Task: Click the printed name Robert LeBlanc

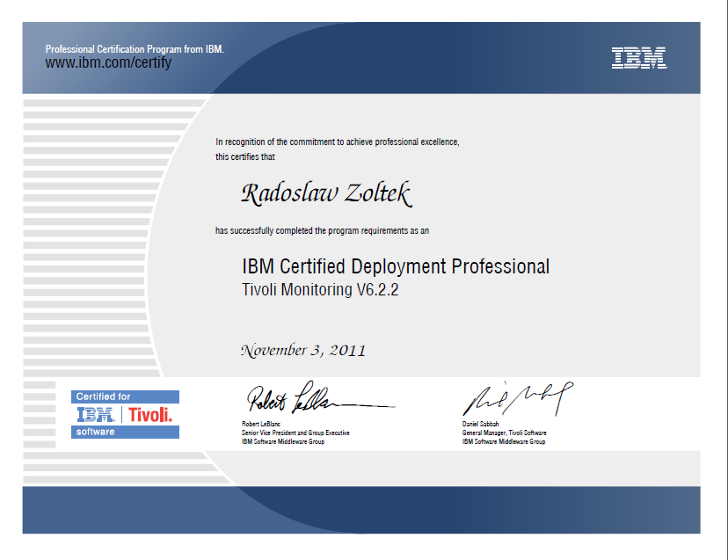Action: pos(263,424)
